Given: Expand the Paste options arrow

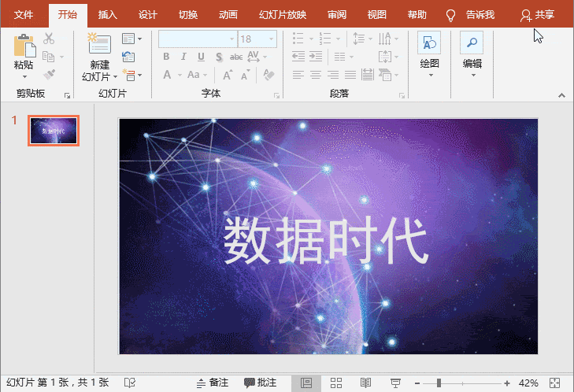Looking at the screenshot, I should click(25, 76).
